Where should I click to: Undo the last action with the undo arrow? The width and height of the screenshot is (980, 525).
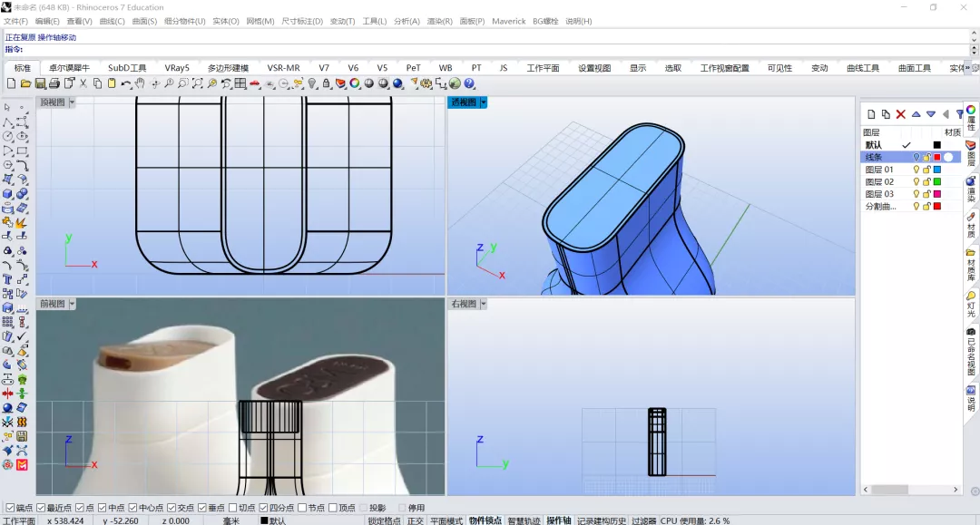pos(126,83)
